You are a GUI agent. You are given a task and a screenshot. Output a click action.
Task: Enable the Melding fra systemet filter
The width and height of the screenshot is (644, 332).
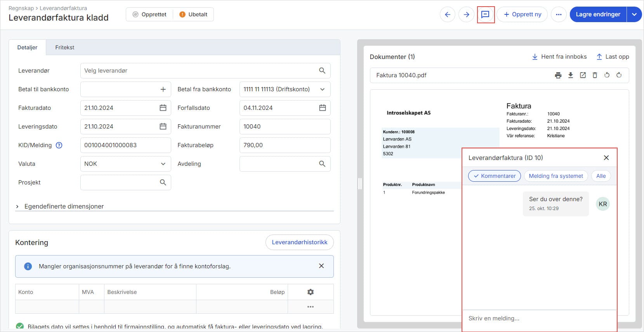point(555,176)
